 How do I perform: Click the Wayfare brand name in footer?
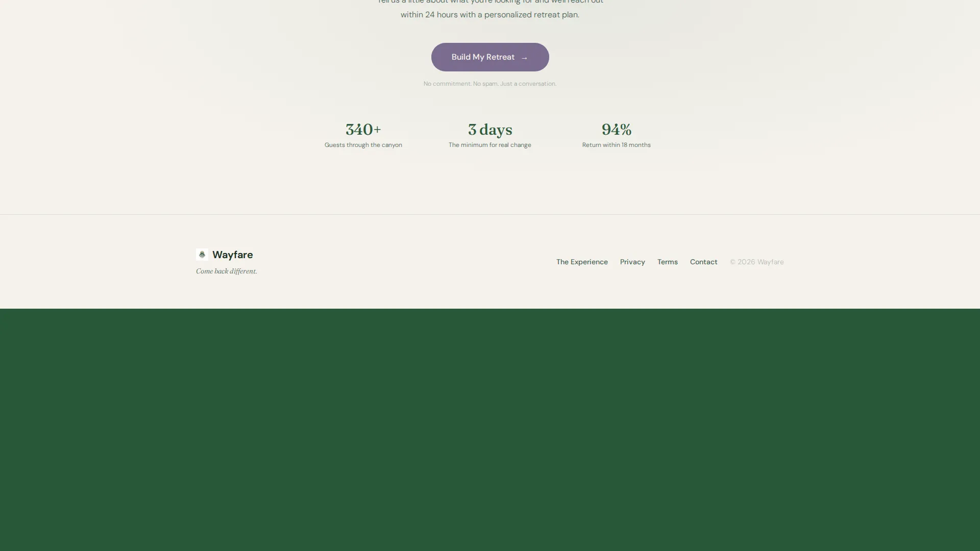coord(233,255)
